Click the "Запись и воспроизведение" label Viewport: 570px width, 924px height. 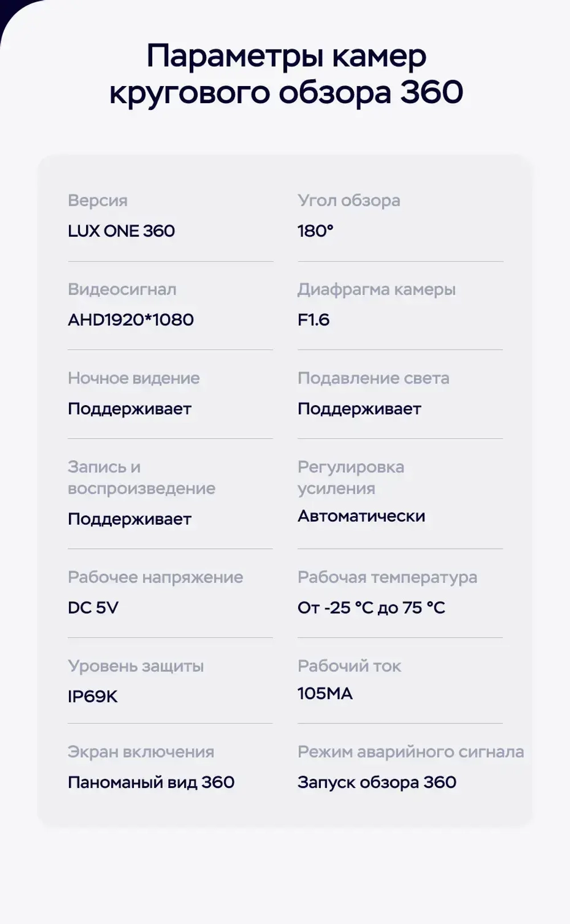point(141,477)
